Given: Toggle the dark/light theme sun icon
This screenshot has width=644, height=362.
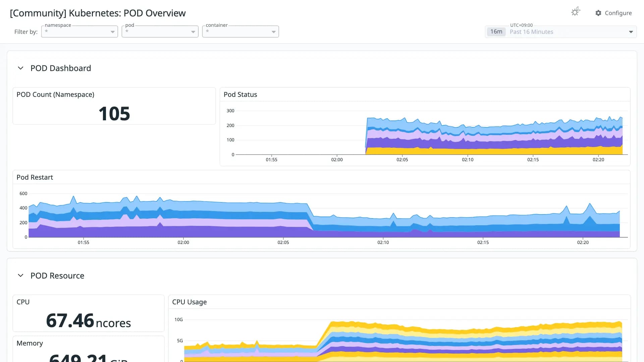Looking at the screenshot, I should click(x=576, y=12).
